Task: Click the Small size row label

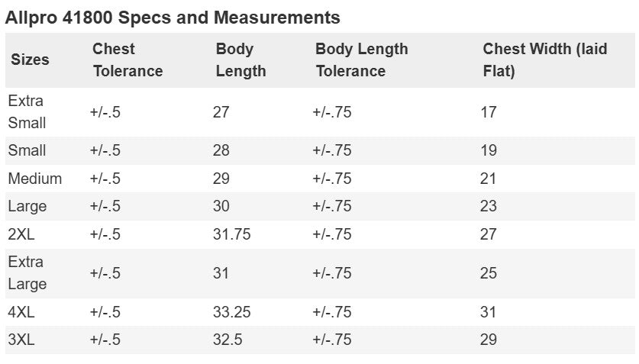Action: coord(27,150)
